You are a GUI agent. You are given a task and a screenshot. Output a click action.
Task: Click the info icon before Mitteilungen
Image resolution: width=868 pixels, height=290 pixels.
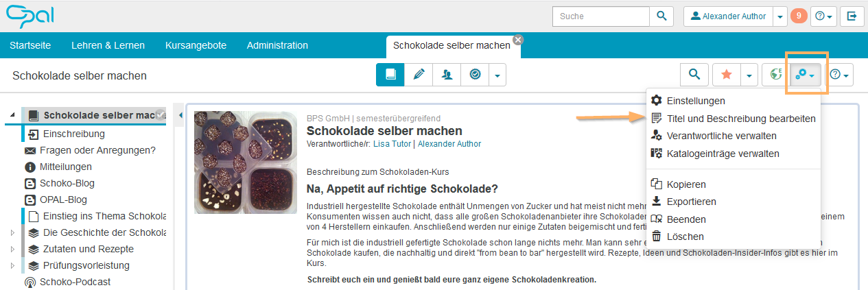[30, 167]
